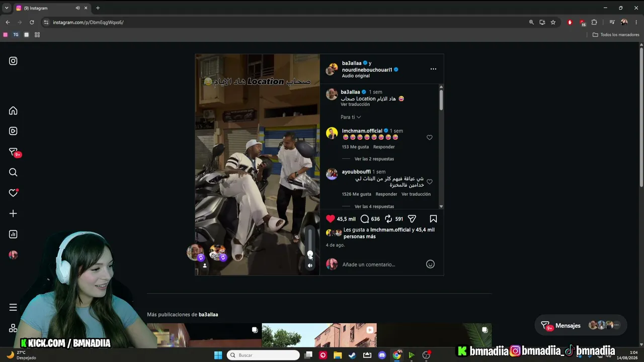Repost the post using the repost icon
644x362 pixels.
pyautogui.click(x=388, y=219)
